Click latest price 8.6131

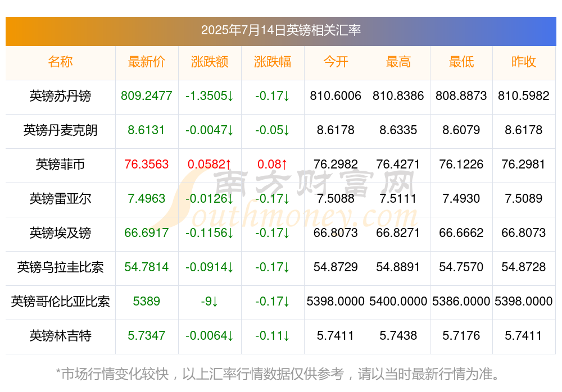(146, 130)
